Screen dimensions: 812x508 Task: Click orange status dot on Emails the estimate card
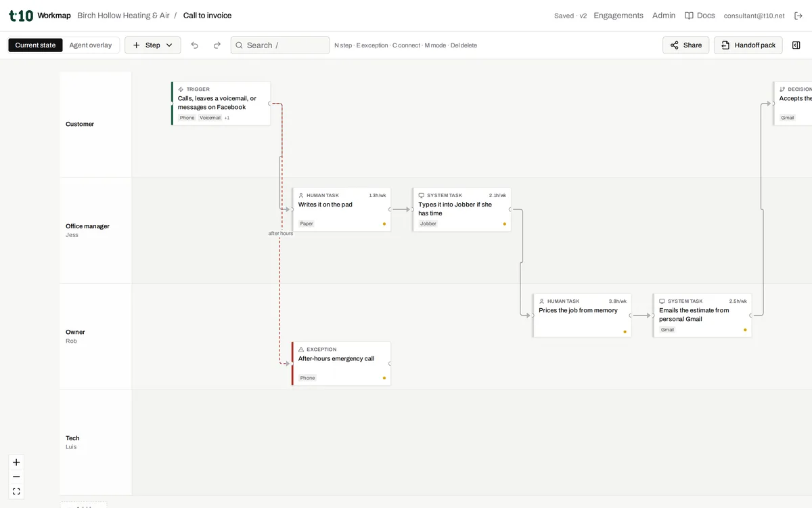click(x=745, y=330)
